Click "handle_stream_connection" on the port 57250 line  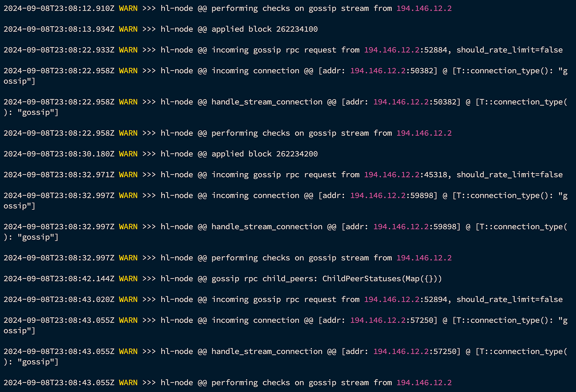pyautogui.click(x=267, y=352)
